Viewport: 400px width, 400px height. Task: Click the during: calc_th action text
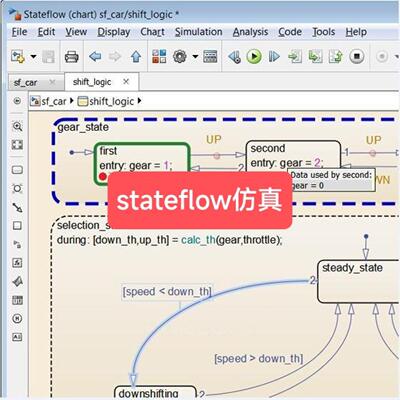(170, 240)
